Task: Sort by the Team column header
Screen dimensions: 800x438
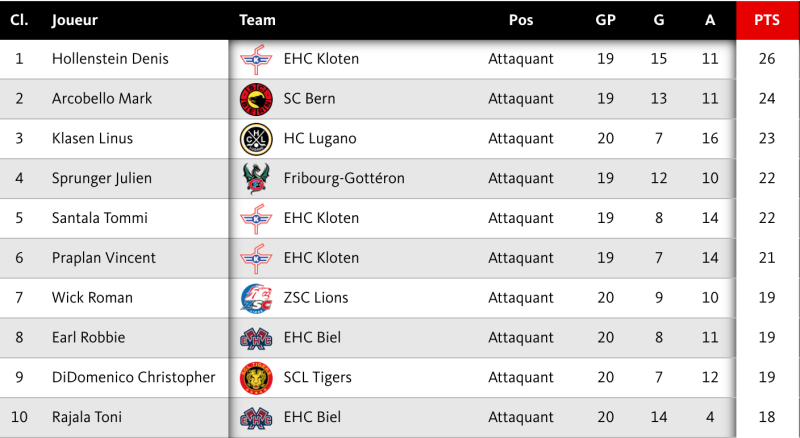Action: point(257,20)
